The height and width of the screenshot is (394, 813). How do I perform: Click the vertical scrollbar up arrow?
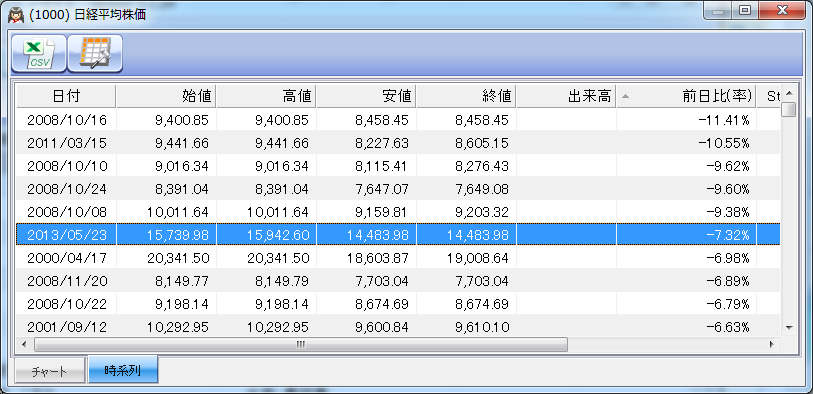pyautogui.click(x=789, y=93)
